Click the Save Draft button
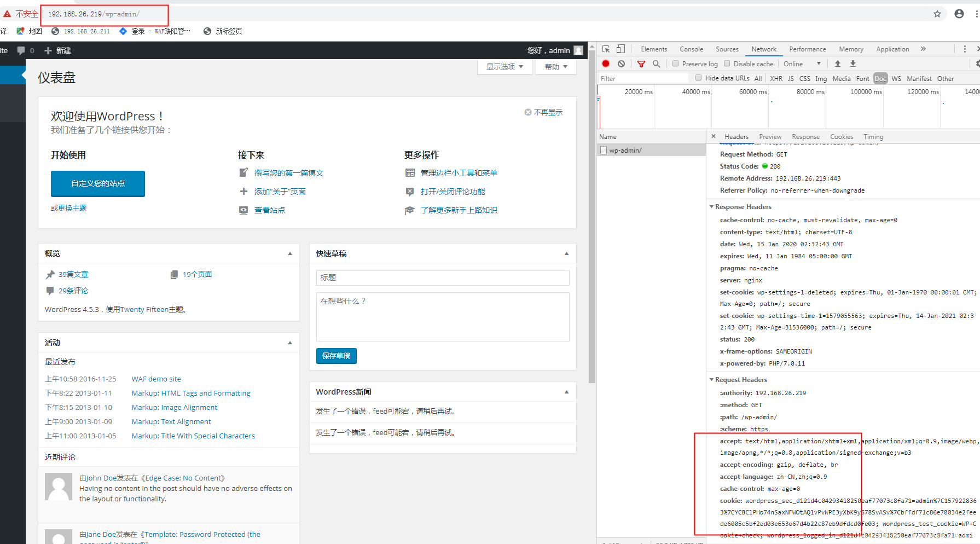This screenshot has width=980, height=544. click(337, 356)
